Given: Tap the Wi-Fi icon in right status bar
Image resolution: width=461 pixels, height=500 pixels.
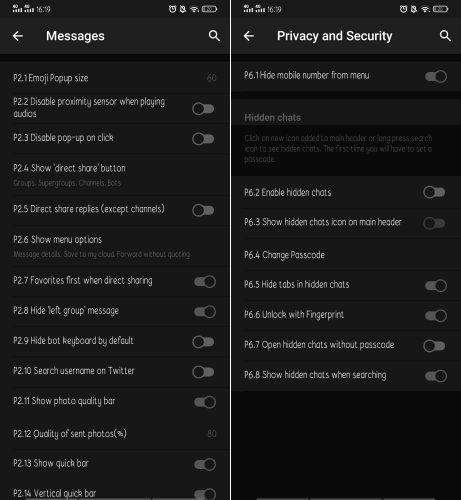Looking at the screenshot, I should [425, 9].
